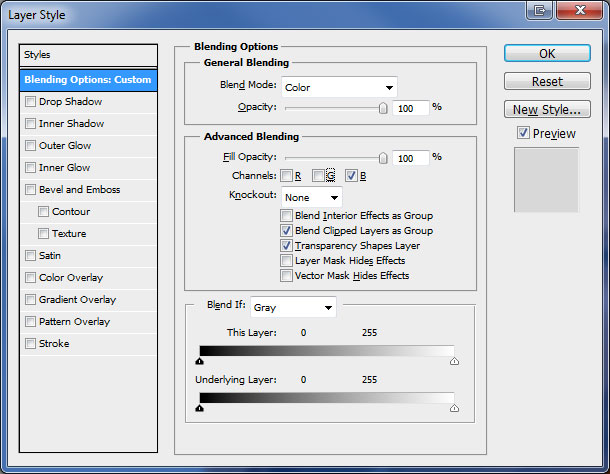Click This Layer white point triangle
Viewport: 610px width, 474px height.
(454, 362)
